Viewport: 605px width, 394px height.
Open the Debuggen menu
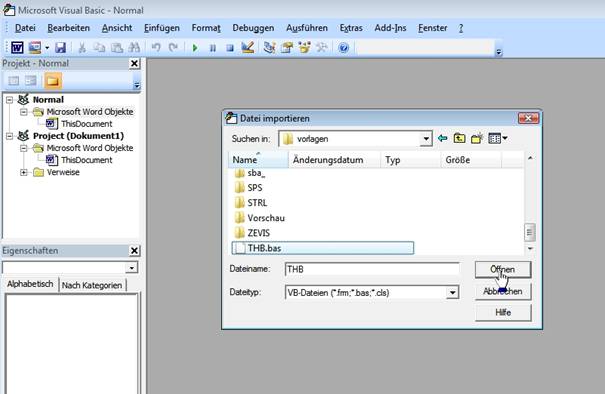(x=253, y=28)
